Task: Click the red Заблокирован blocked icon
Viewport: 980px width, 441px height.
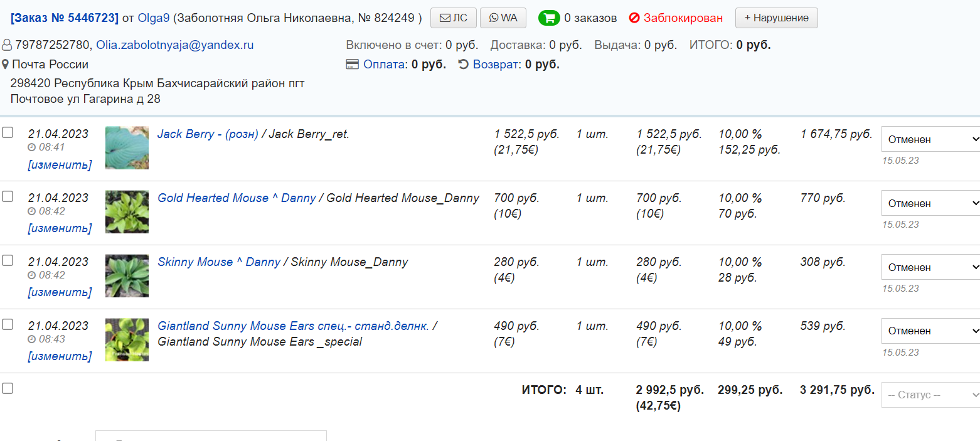Action: pos(634,18)
